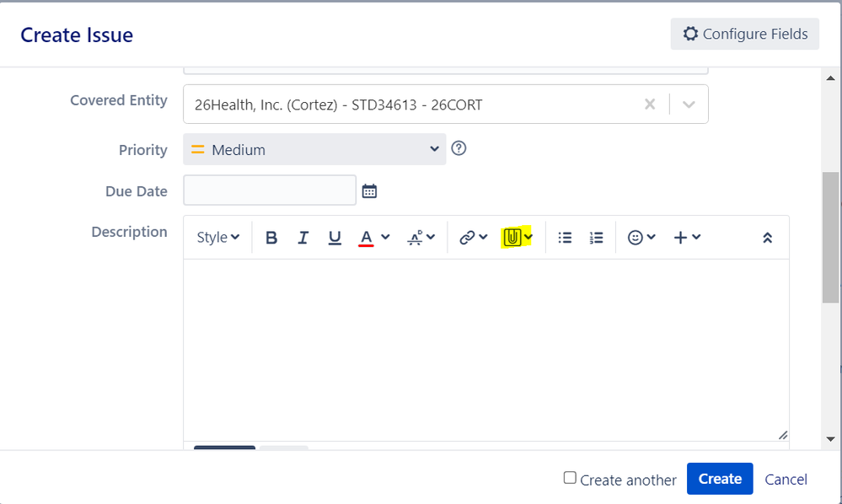Click inside the Description text area
Screen dimensions: 842x504
486,350
